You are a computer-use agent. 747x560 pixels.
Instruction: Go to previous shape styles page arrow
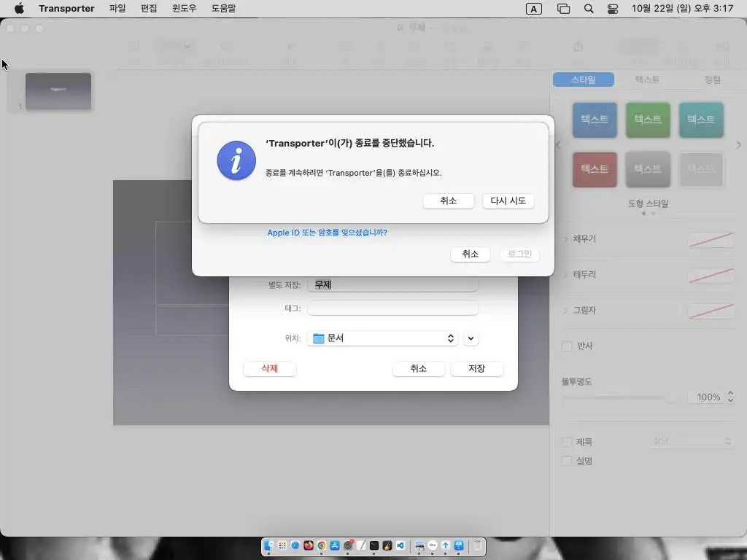(558, 144)
